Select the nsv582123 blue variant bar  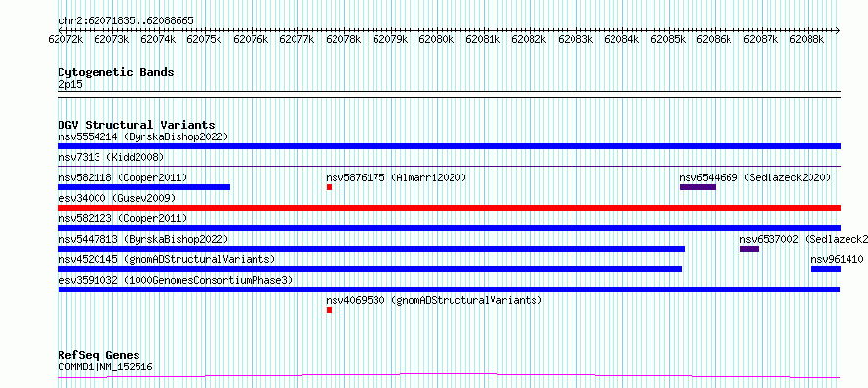(x=449, y=228)
